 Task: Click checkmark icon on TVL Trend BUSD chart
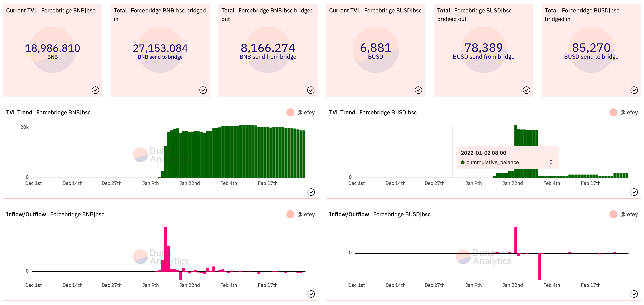pyautogui.click(x=634, y=192)
